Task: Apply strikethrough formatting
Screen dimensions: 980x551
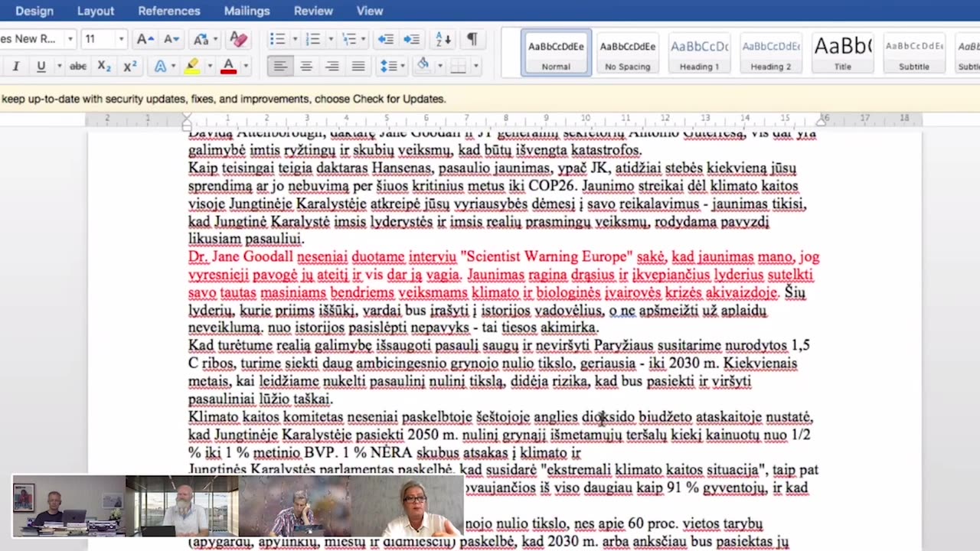Action: pyautogui.click(x=78, y=67)
